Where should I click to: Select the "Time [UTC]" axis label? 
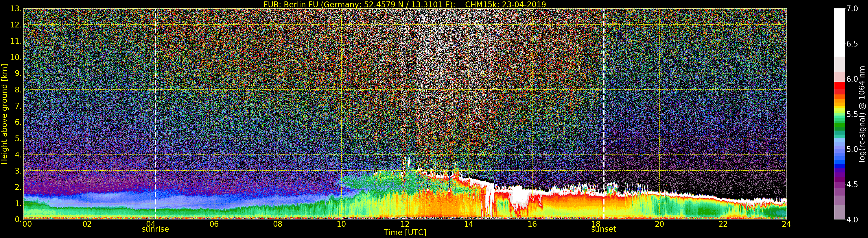[405, 232]
